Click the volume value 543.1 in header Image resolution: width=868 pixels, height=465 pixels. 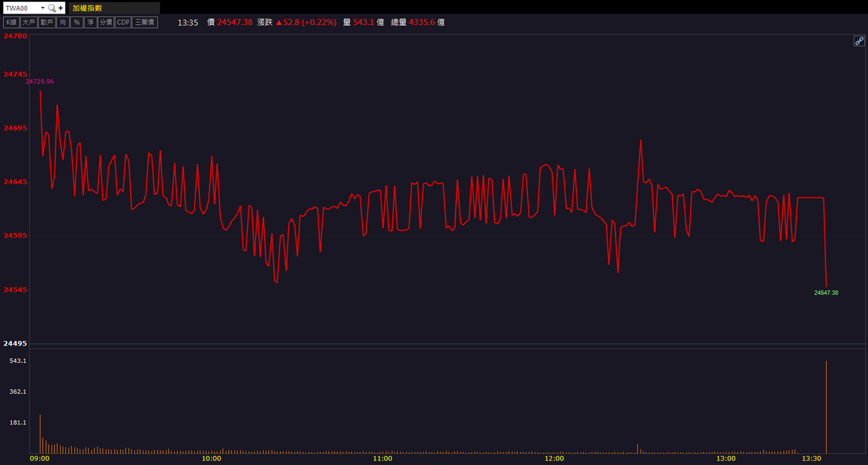pos(364,22)
